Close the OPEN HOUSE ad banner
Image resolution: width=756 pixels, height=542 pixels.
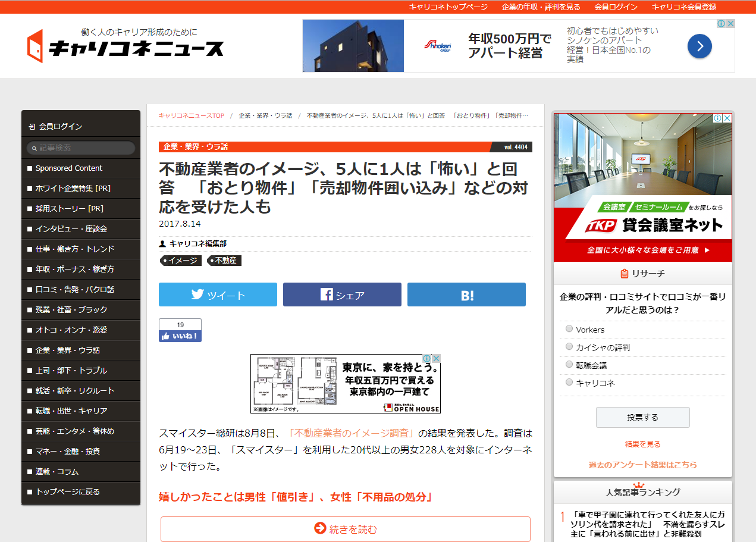click(436, 358)
